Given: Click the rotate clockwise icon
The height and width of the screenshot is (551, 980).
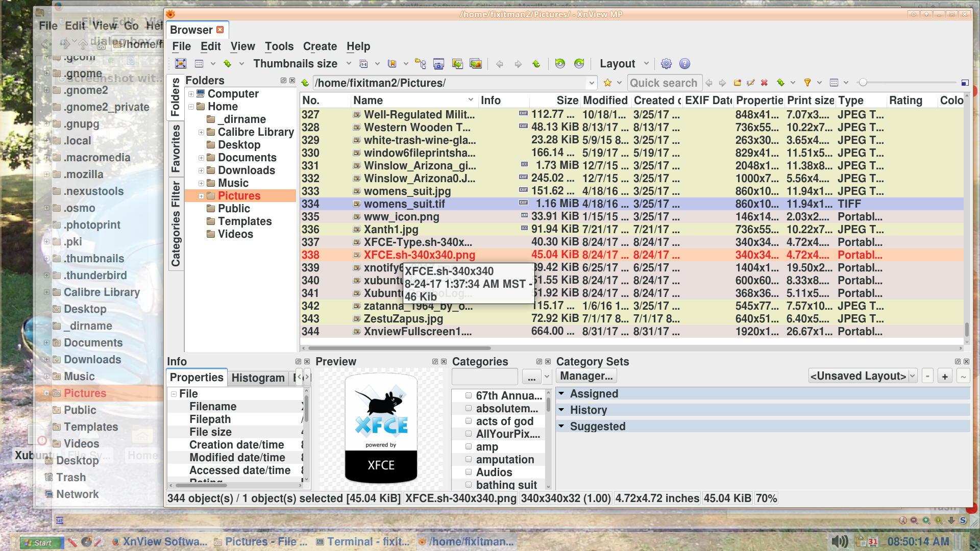Looking at the screenshot, I should pyautogui.click(x=579, y=64).
